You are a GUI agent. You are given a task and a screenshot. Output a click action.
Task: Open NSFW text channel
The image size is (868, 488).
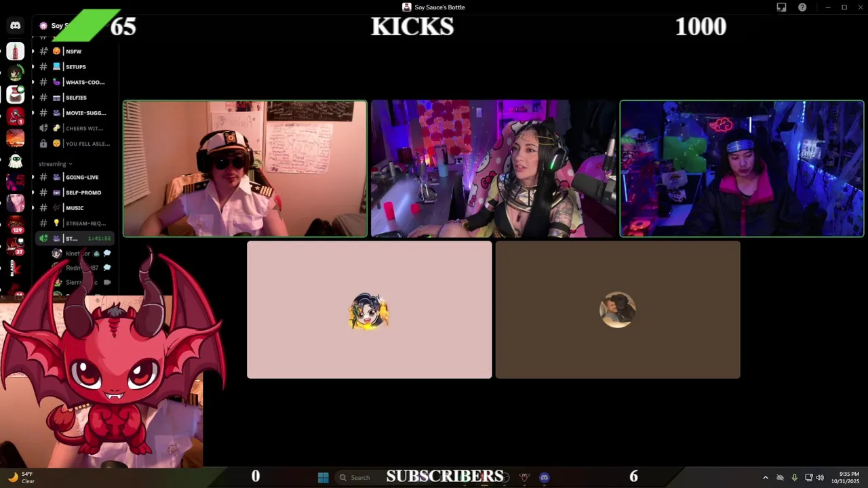coord(73,52)
